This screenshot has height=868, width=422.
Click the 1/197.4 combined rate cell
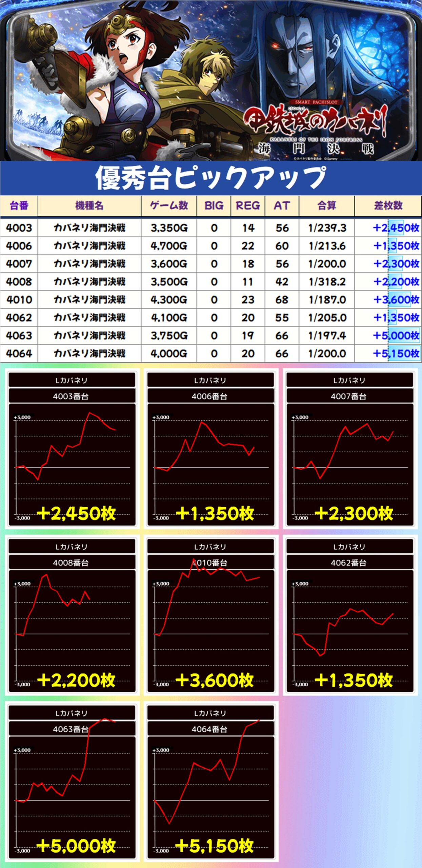[327, 336]
